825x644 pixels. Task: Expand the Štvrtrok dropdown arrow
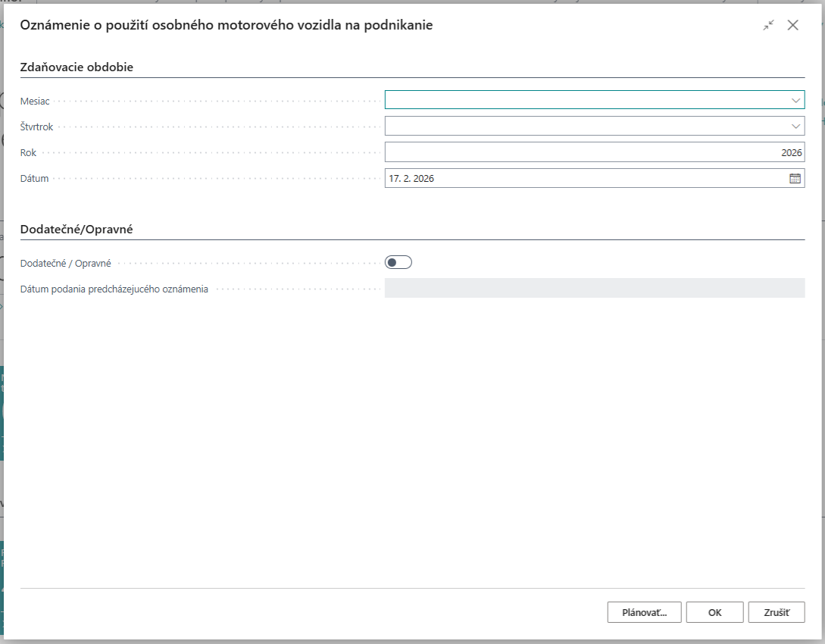795,126
